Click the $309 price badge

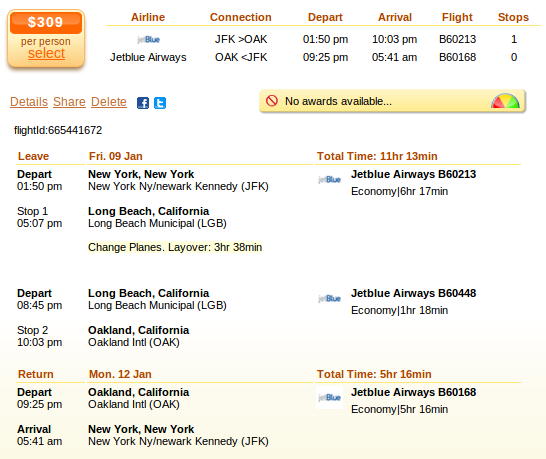46,22
